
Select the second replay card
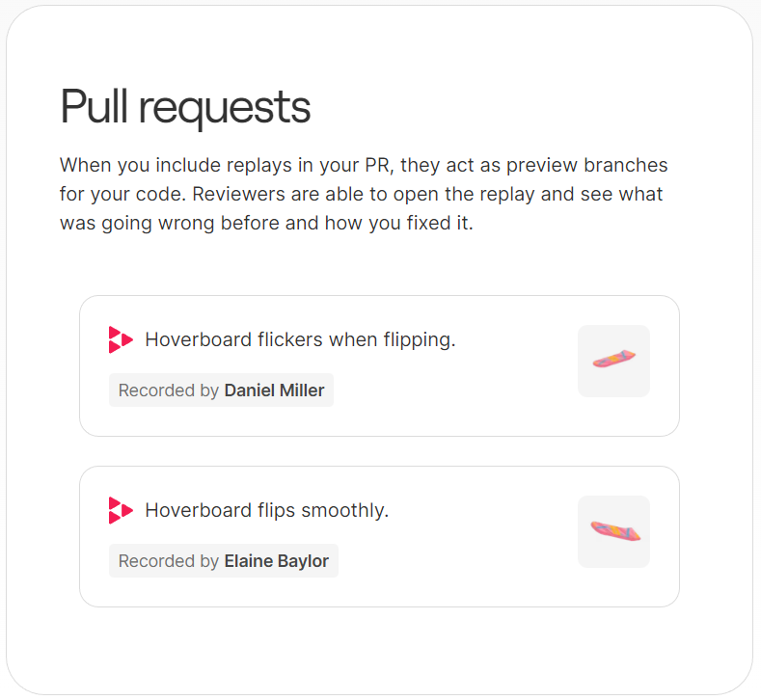tap(379, 536)
